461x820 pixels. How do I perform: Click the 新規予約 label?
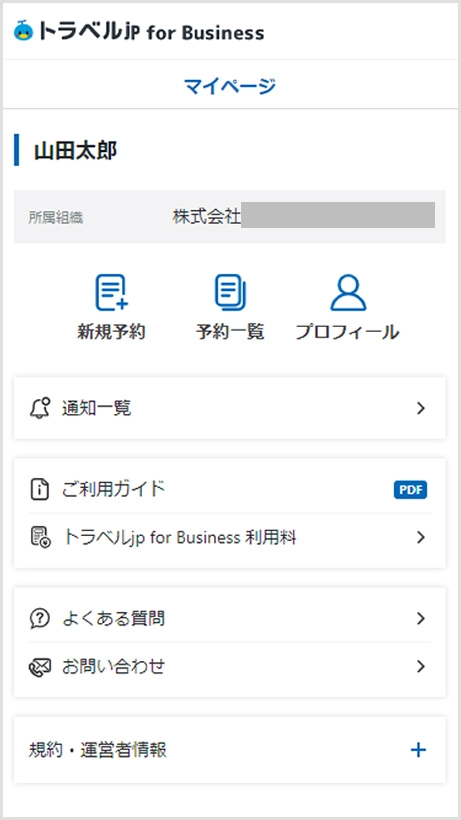(x=111, y=332)
